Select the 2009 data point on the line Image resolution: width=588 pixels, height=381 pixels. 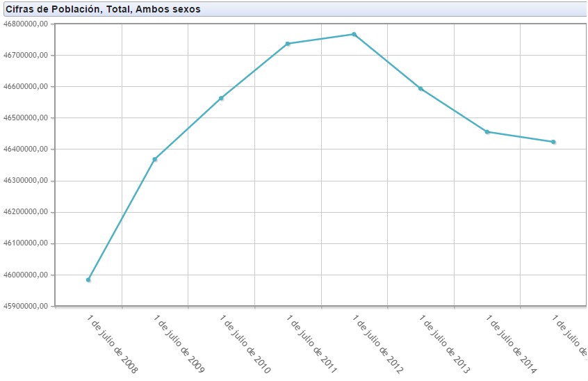(155, 159)
